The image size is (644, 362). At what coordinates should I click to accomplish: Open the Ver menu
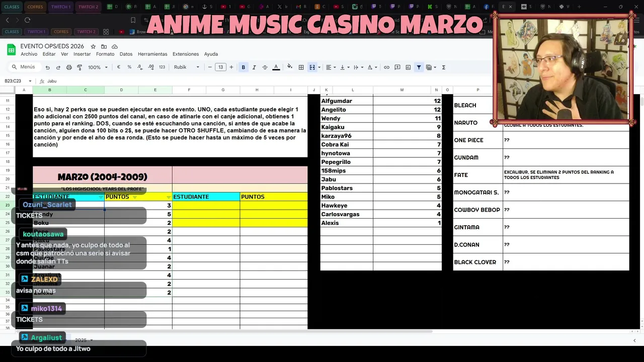(x=64, y=54)
